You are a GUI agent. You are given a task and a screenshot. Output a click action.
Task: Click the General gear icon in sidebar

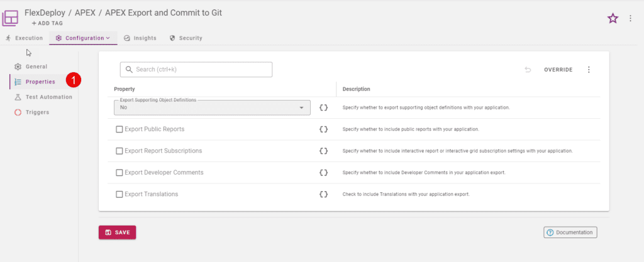[18, 67]
